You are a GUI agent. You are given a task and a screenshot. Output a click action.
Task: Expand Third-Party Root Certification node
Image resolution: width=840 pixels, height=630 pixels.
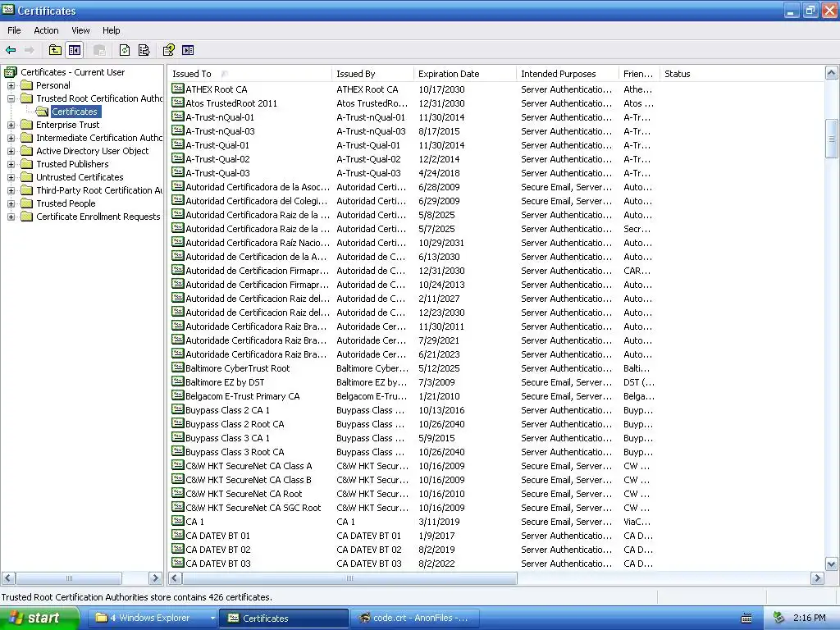pos(11,190)
